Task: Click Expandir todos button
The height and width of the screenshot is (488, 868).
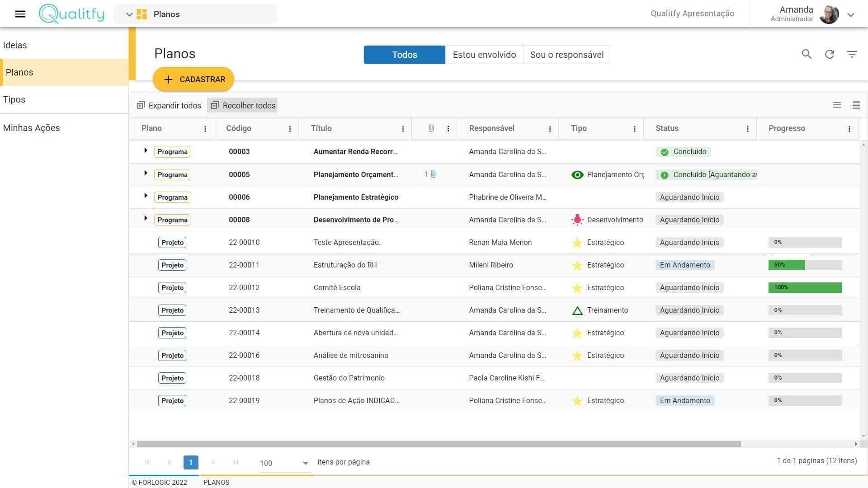Action: [169, 105]
